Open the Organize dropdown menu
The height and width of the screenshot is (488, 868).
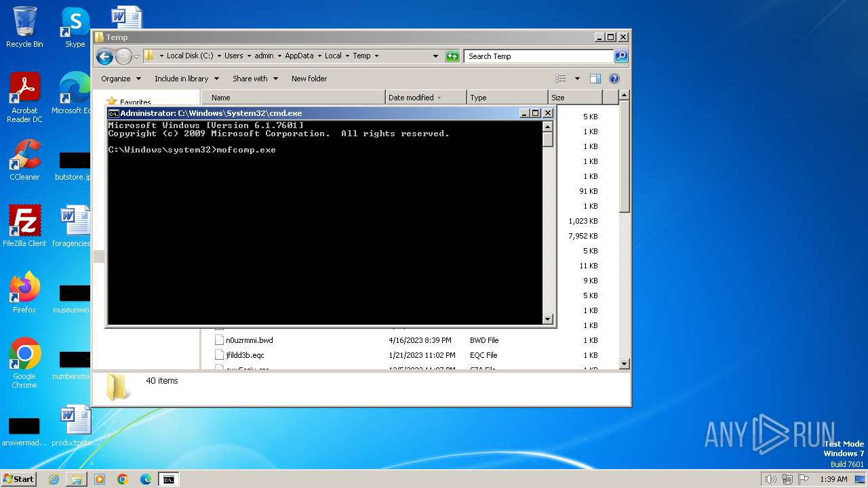pyautogui.click(x=121, y=79)
